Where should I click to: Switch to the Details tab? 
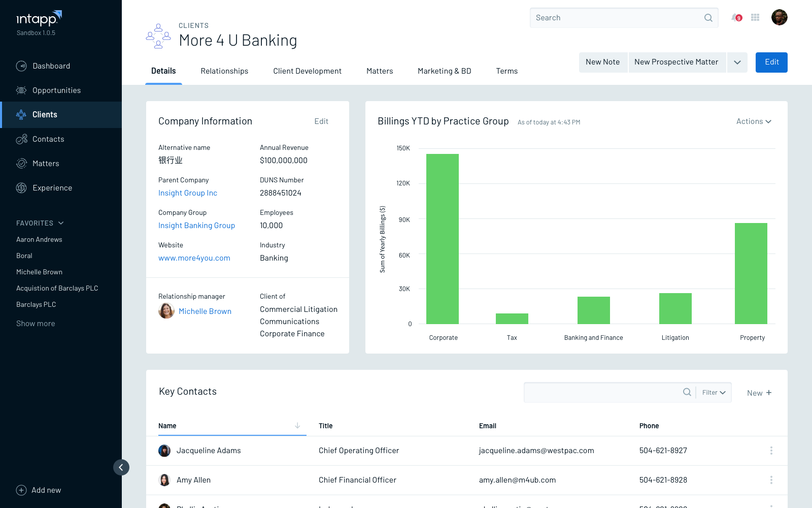tap(163, 71)
